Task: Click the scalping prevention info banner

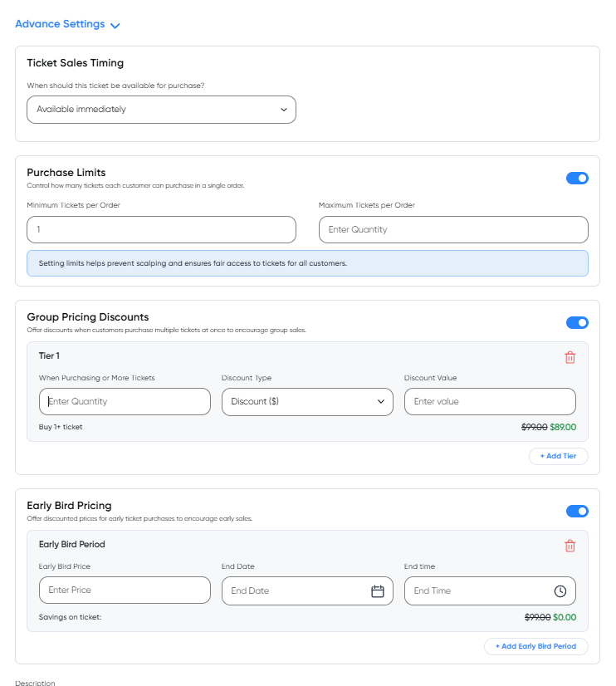Action: click(307, 263)
